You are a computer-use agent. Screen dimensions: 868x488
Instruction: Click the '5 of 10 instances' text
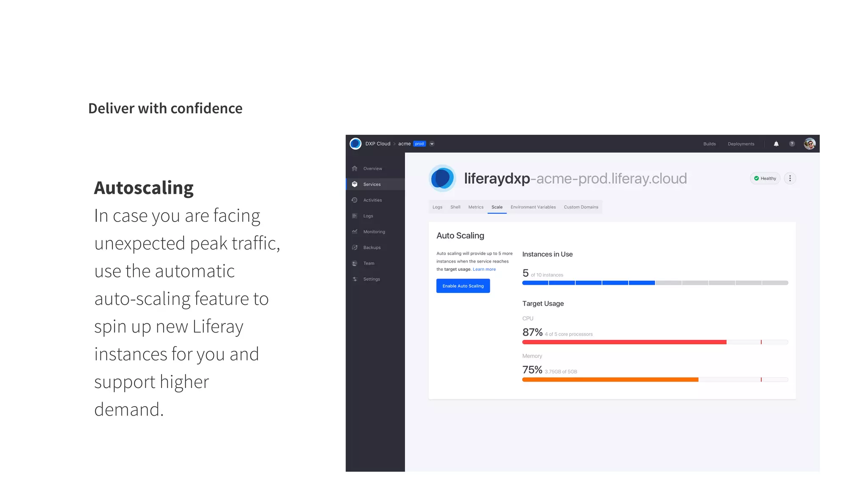point(543,274)
